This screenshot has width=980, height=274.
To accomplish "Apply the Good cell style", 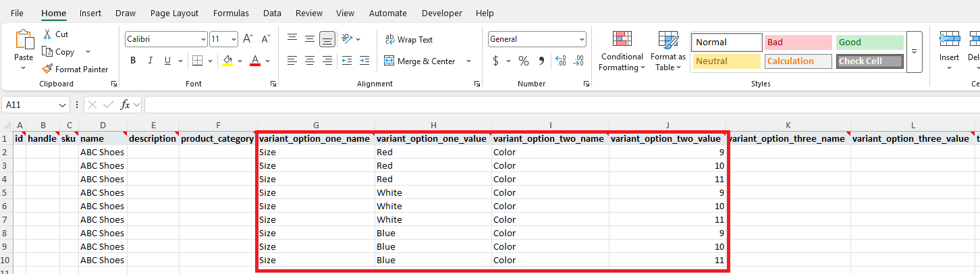I will click(x=870, y=42).
